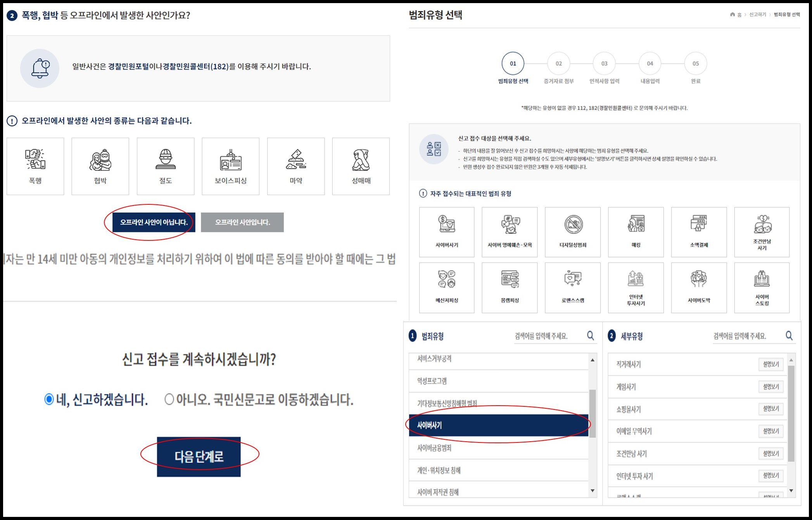812x520 pixels.
Task: Click '오프라인 사안이 아닙니다.' button
Action: coord(154,222)
